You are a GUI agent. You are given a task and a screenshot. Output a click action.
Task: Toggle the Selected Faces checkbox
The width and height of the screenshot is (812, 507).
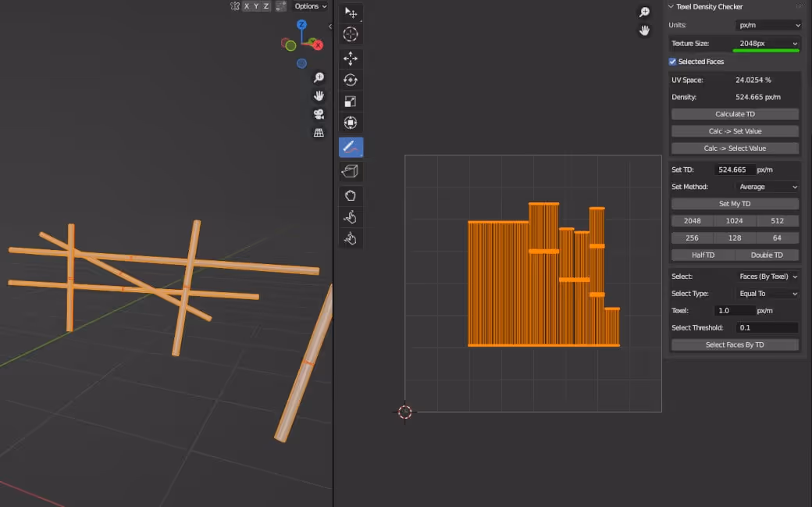(x=672, y=61)
